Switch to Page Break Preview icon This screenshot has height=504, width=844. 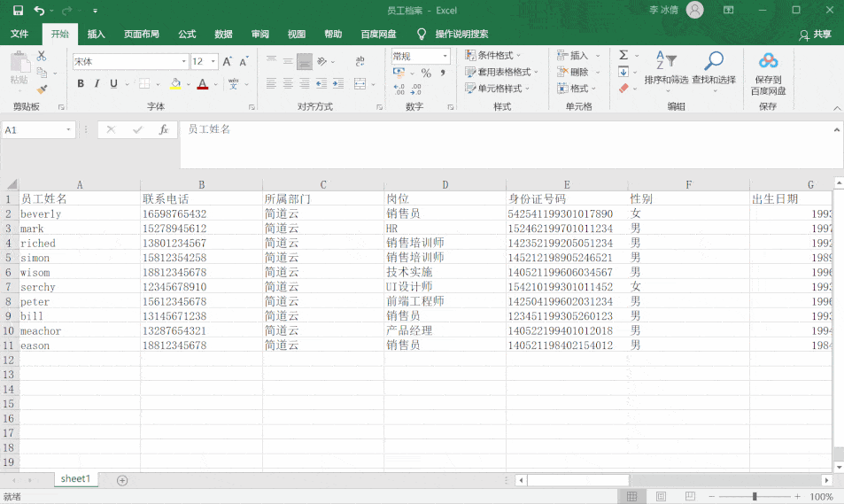(x=690, y=496)
